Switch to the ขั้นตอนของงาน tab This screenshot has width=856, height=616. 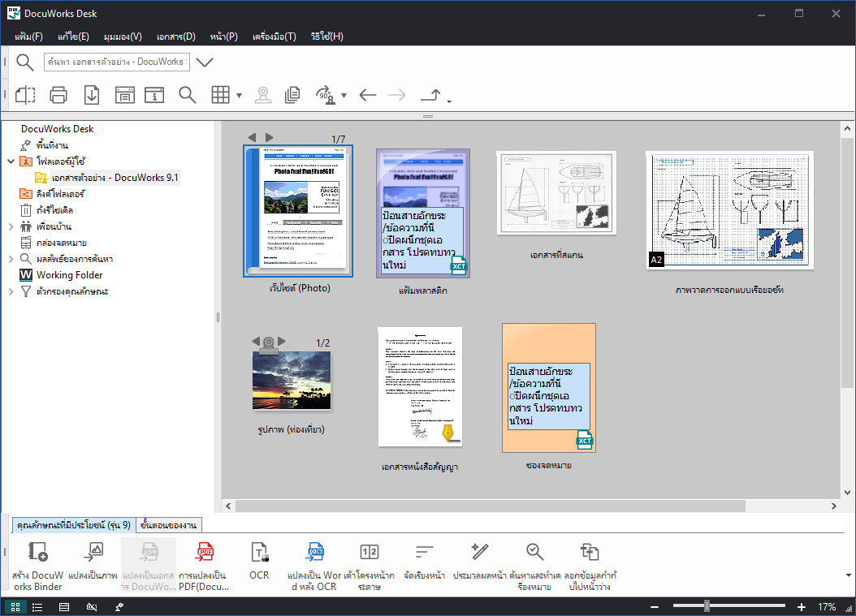pos(168,525)
